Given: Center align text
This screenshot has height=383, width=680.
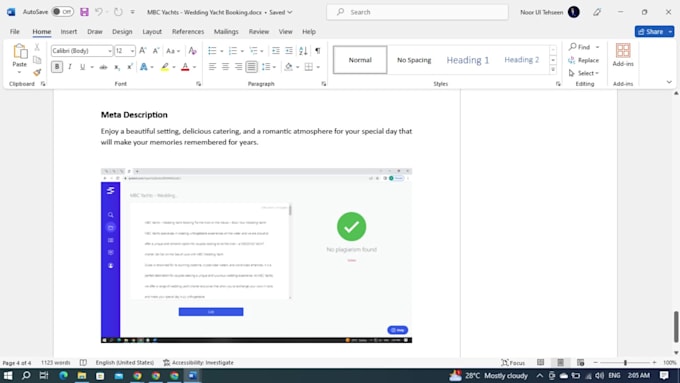Looking at the screenshot, I should [226, 67].
